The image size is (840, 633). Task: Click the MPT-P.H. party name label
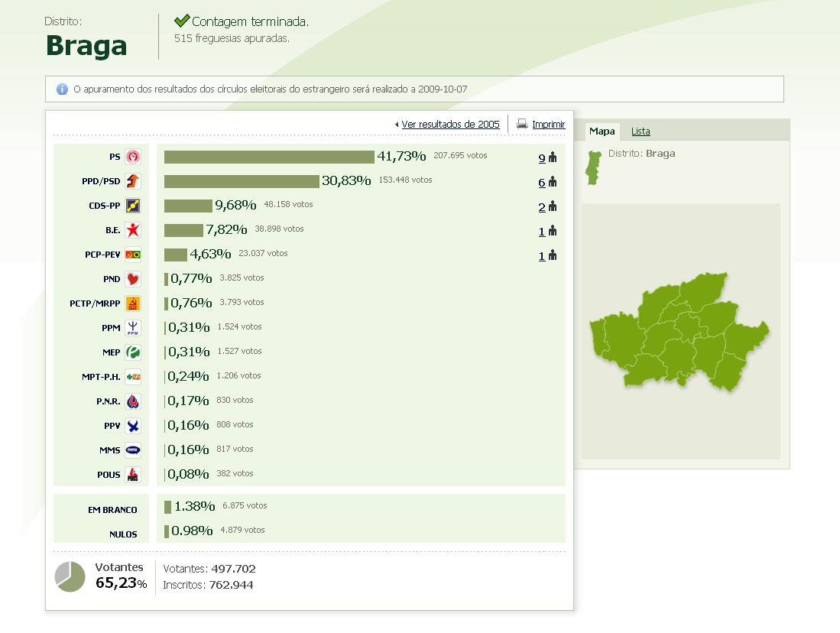[101, 377]
